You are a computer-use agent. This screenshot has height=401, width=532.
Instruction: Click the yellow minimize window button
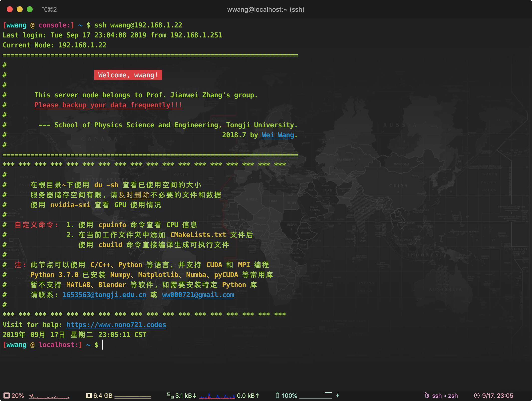(x=20, y=9)
